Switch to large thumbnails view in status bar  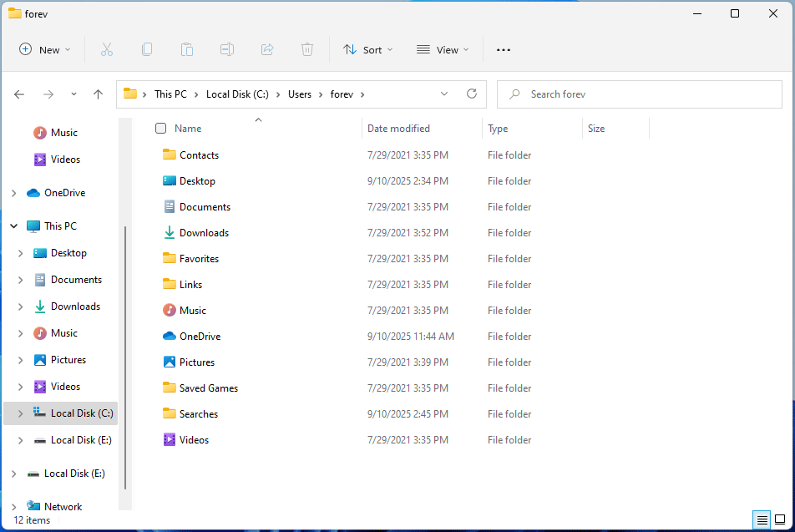[779, 520]
